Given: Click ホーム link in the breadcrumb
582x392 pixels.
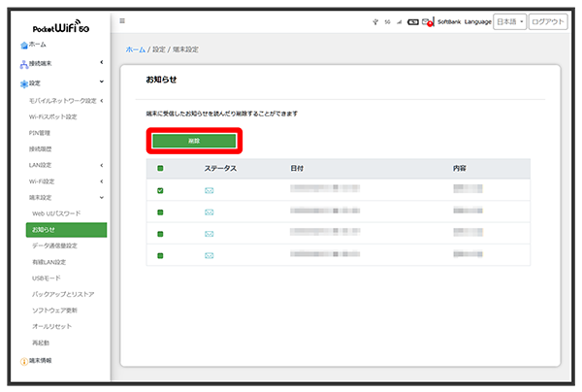Looking at the screenshot, I should tap(136, 49).
